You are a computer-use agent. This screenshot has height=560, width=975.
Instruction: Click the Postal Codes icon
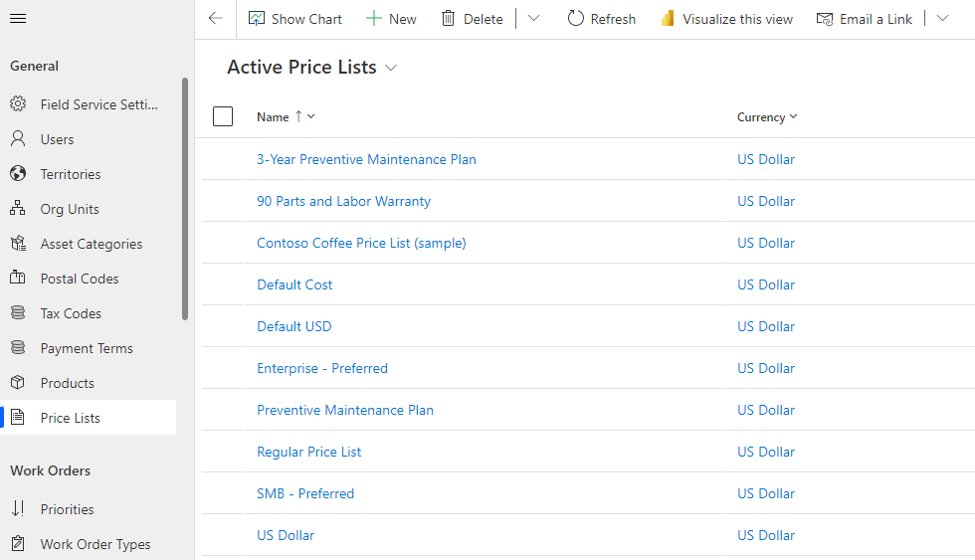[x=18, y=278]
